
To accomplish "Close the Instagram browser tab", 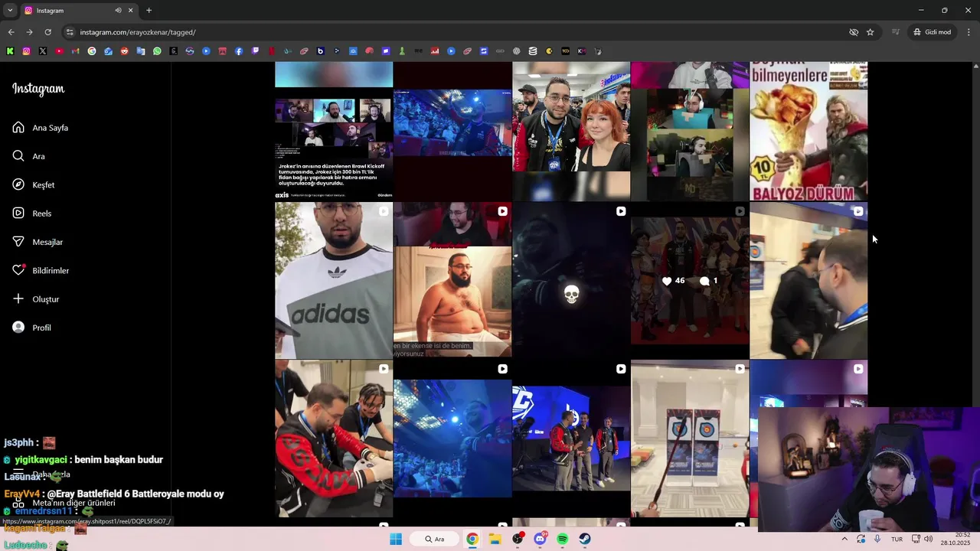I will [131, 11].
